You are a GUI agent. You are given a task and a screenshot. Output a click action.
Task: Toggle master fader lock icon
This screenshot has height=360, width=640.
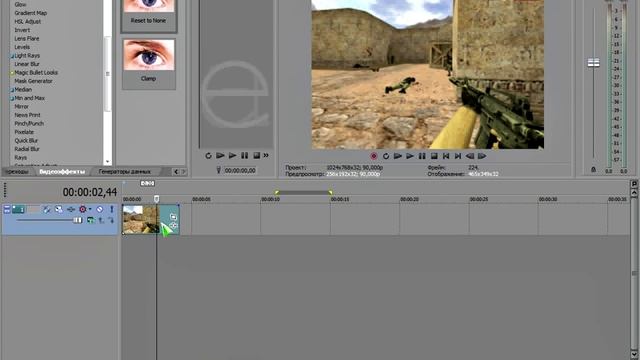(x=593, y=169)
